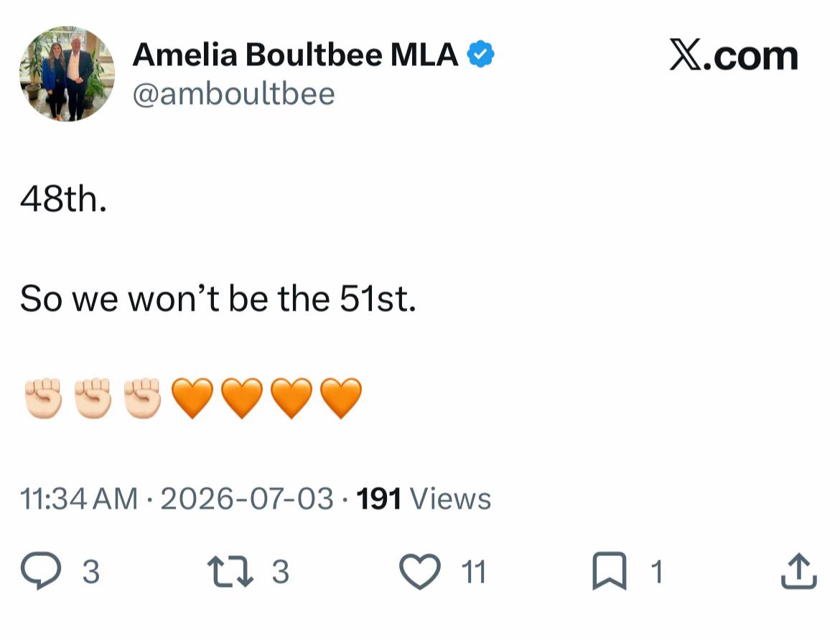
Task: Click the last orange heart emoji
Action: pos(341,398)
